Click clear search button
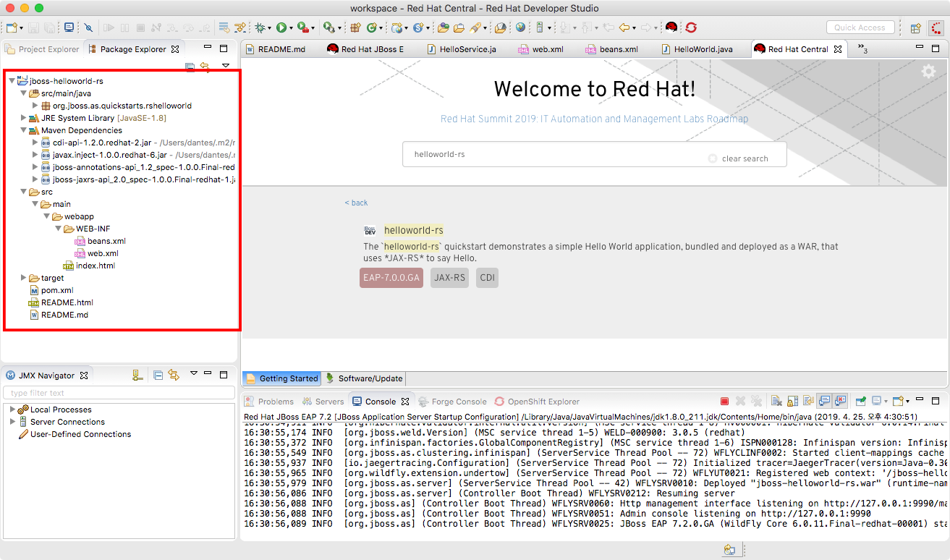Image resolution: width=950 pixels, height=560 pixels. point(738,158)
